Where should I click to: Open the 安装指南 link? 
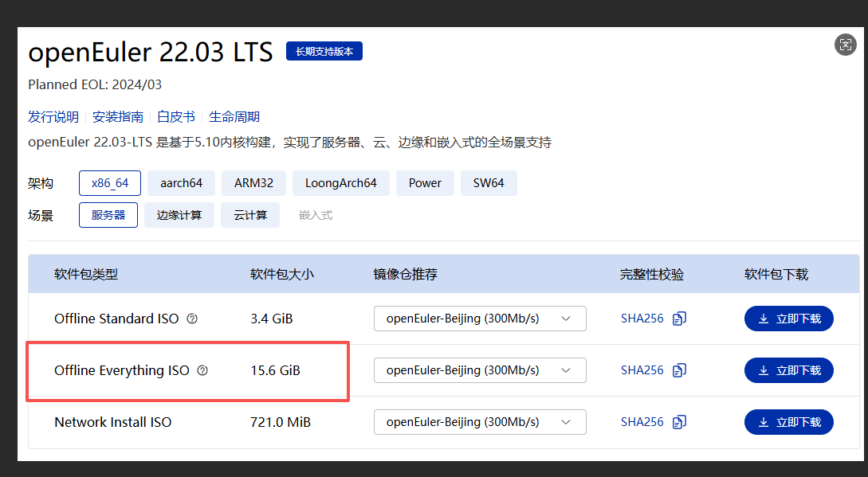pos(118,117)
